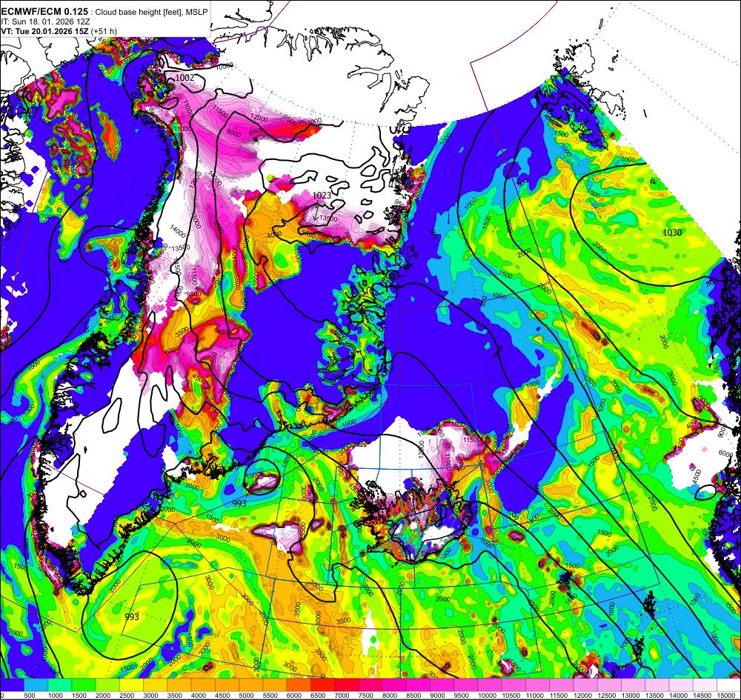The image size is (741, 700).
Task: Pick the magenta 8000–8500 legend swatch
Action: pyautogui.click(x=395, y=685)
